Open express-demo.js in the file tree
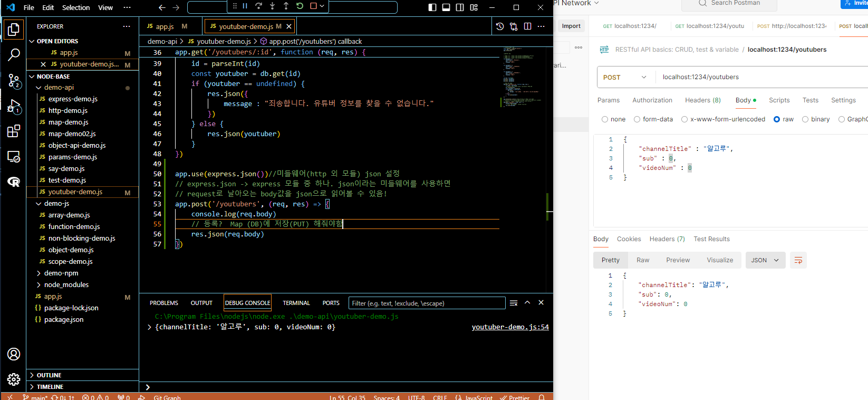 tap(73, 99)
